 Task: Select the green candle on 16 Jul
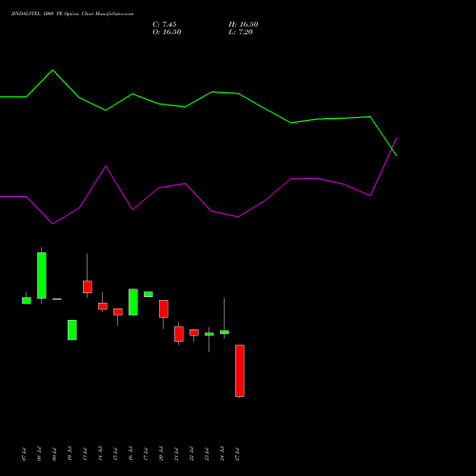click(133, 302)
